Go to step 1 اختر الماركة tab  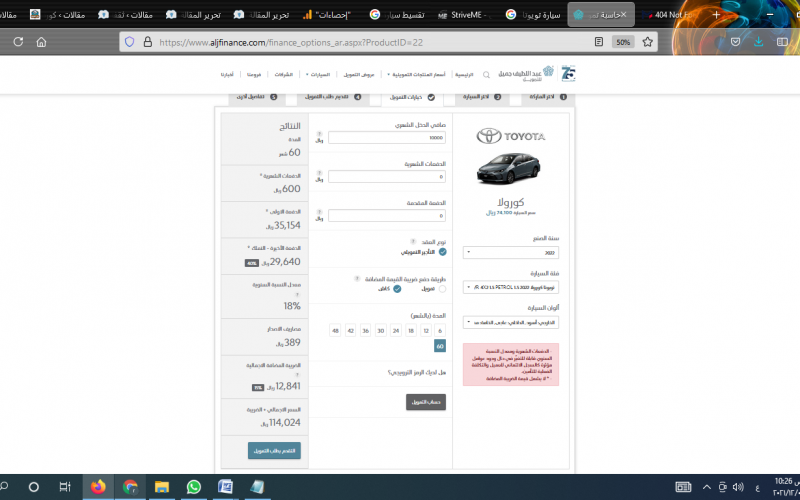(548, 97)
